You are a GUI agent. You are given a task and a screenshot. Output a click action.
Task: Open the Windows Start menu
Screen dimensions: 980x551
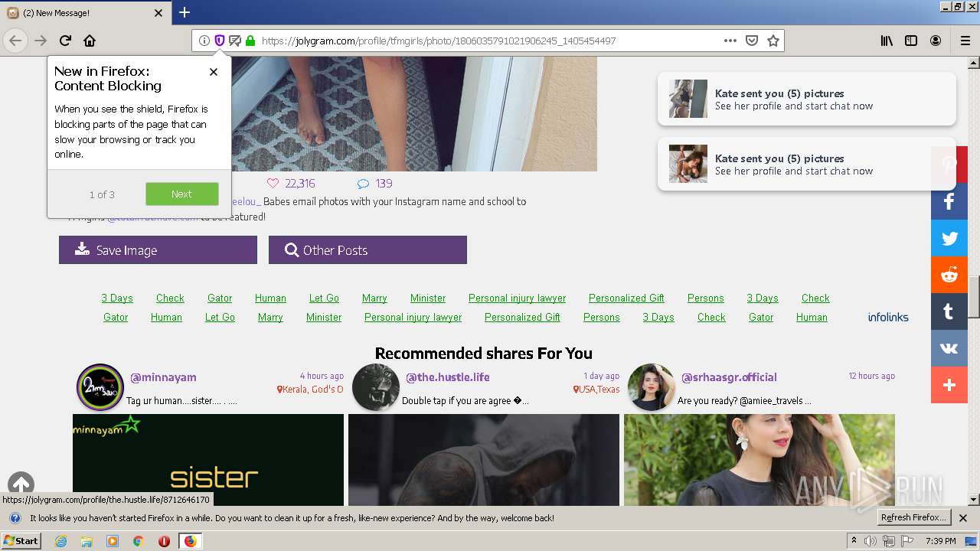coord(21,540)
